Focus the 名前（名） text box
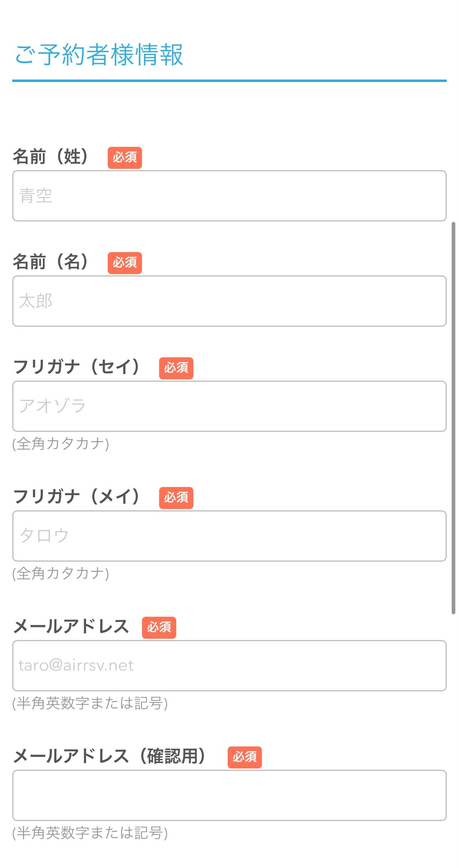459x868 pixels. (229, 301)
